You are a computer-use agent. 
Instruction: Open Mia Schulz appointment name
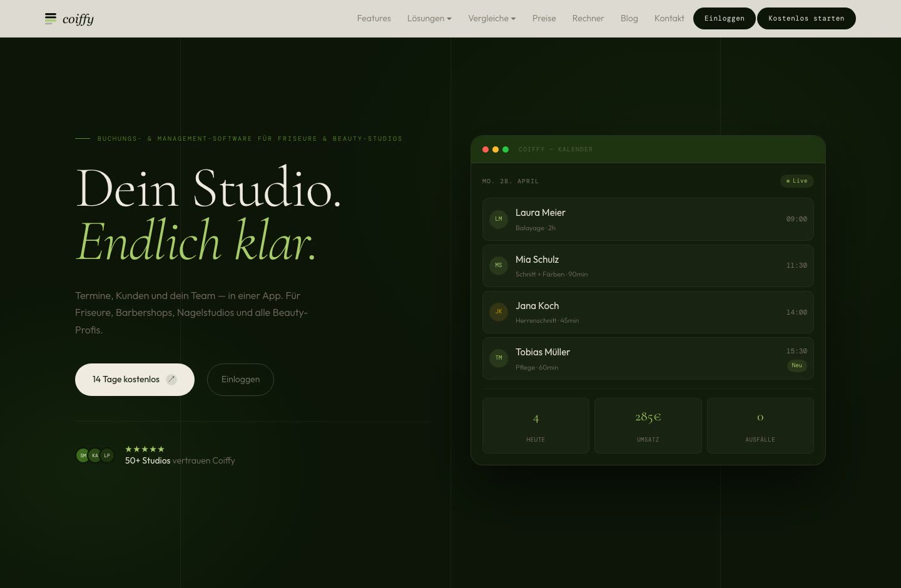point(537,260)
